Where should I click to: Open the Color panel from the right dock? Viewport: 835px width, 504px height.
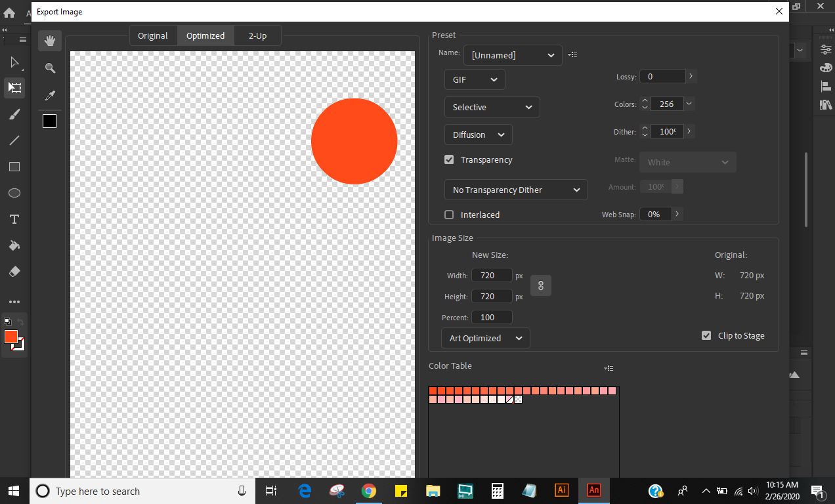(x=825, y=68)
